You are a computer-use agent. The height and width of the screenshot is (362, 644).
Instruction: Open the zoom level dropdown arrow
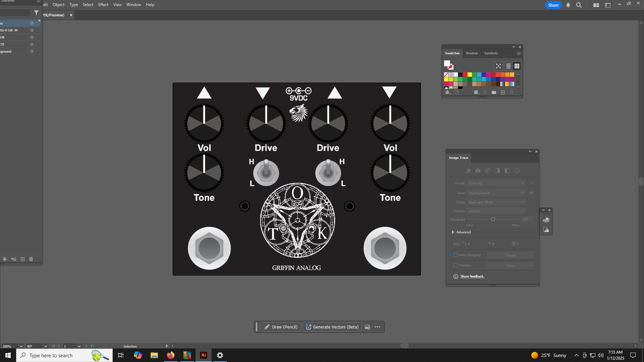21,346
